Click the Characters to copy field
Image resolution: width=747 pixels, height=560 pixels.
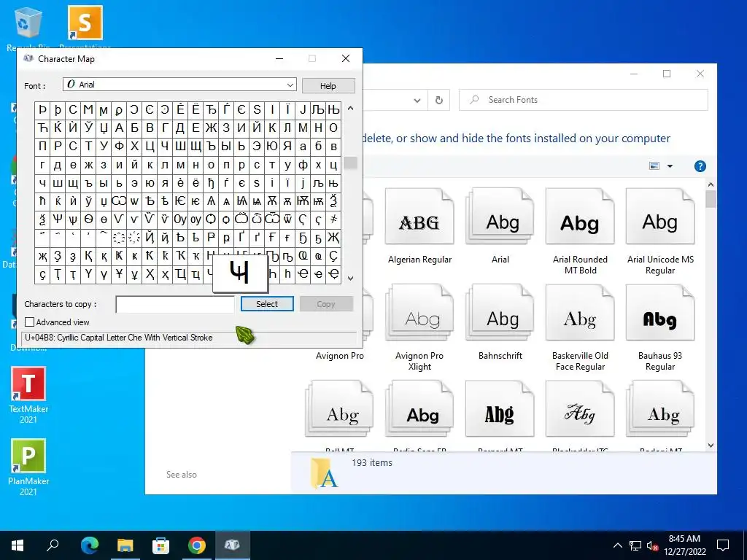tap(175, 304)
